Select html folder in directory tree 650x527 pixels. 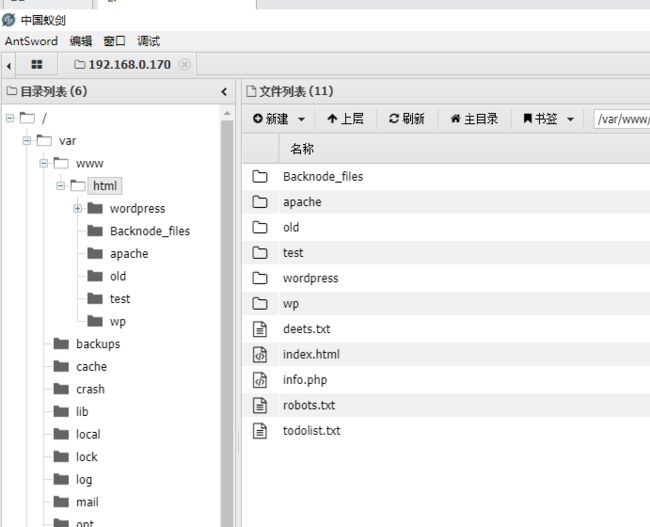tap(105, 186)
